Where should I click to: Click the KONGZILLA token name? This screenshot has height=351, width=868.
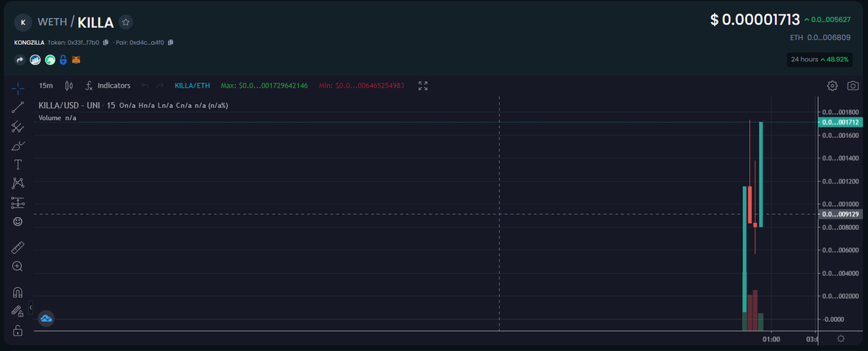click(x=29, y=43)
